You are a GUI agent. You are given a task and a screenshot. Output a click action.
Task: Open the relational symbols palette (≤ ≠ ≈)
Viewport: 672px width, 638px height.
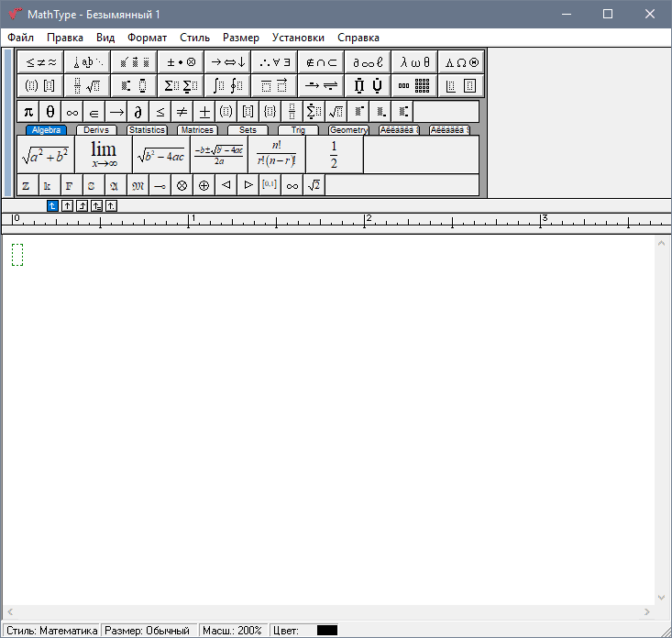[x=40, y=62]
